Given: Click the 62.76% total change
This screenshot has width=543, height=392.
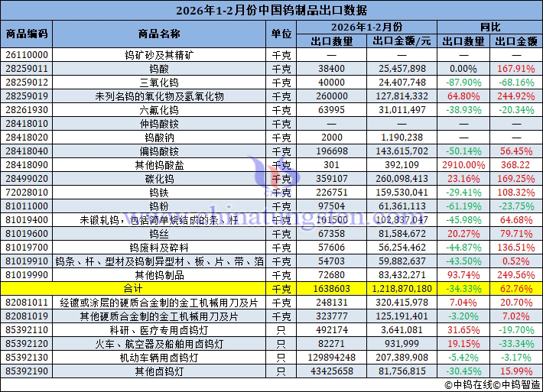Looking at the screenshot, I should (516, 289).
